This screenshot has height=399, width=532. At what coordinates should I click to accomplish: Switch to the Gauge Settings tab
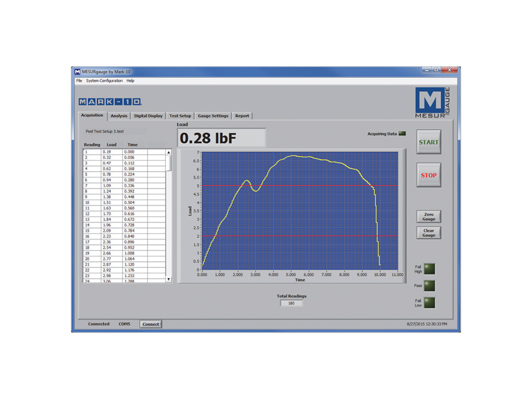coord(213,116)
